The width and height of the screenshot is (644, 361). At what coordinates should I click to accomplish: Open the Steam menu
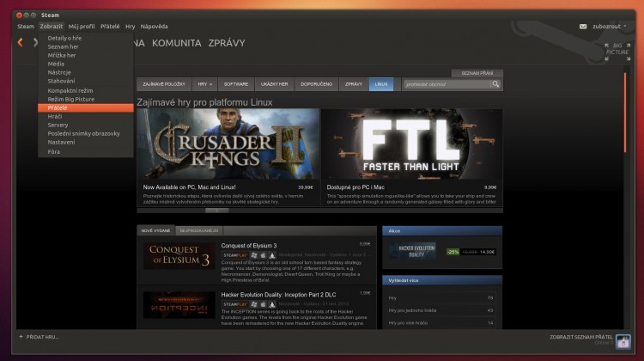tap(26, 27)
